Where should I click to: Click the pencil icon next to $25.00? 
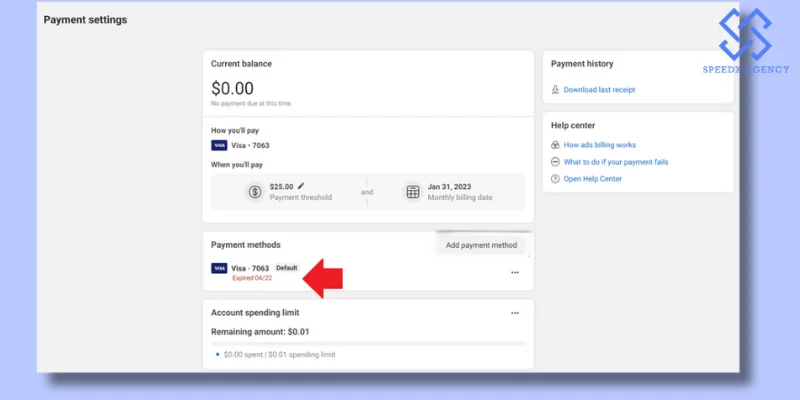click(301, 186)
